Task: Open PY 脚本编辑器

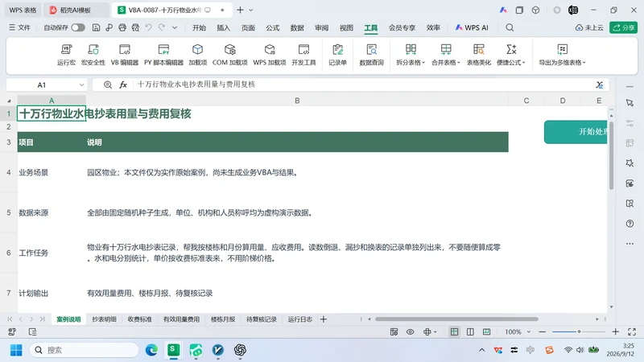Action: [x=163, y=55]
